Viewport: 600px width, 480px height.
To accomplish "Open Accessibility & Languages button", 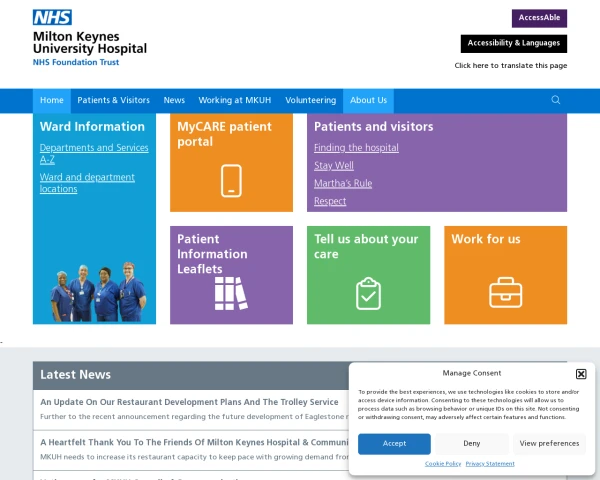I will pos(514,43).
